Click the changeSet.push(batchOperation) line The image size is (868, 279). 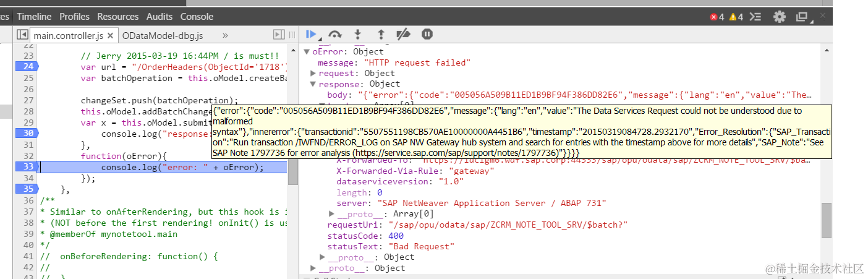pyautogui.click(x=160, y=100)
